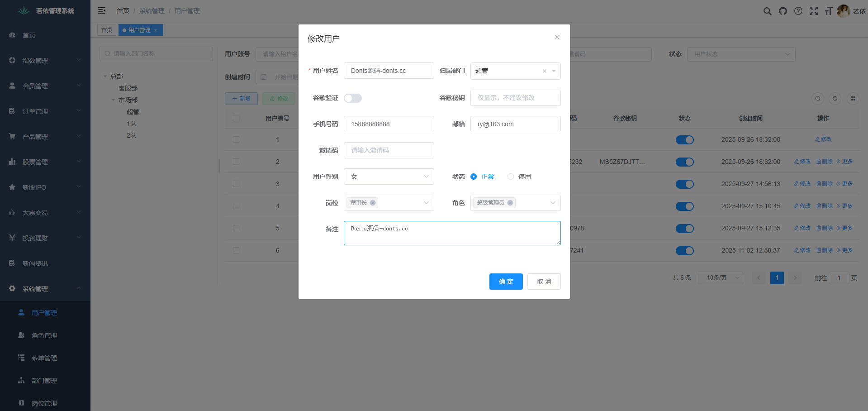The height and width of the screenshot is (411, 868).
Task: Clear the 超管 department selection icon
Action: coord(544,71)
